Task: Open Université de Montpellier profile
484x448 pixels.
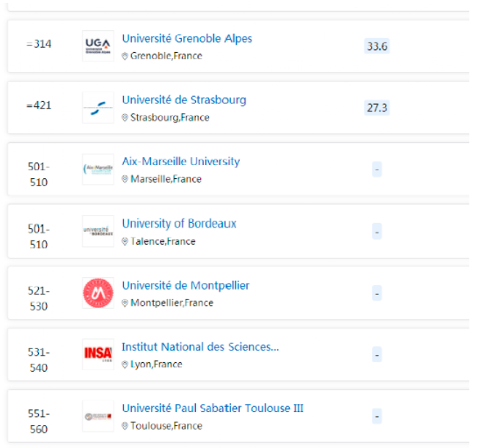Action: click(186, 285)
